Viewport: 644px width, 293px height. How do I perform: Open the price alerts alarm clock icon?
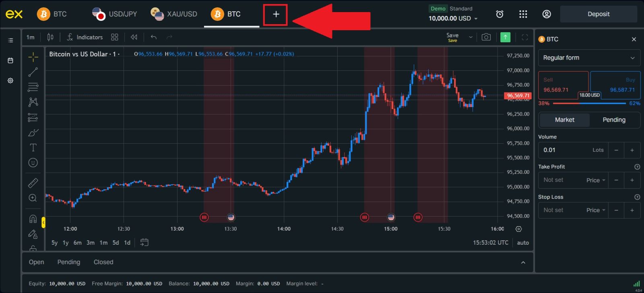tap(500, 14)
